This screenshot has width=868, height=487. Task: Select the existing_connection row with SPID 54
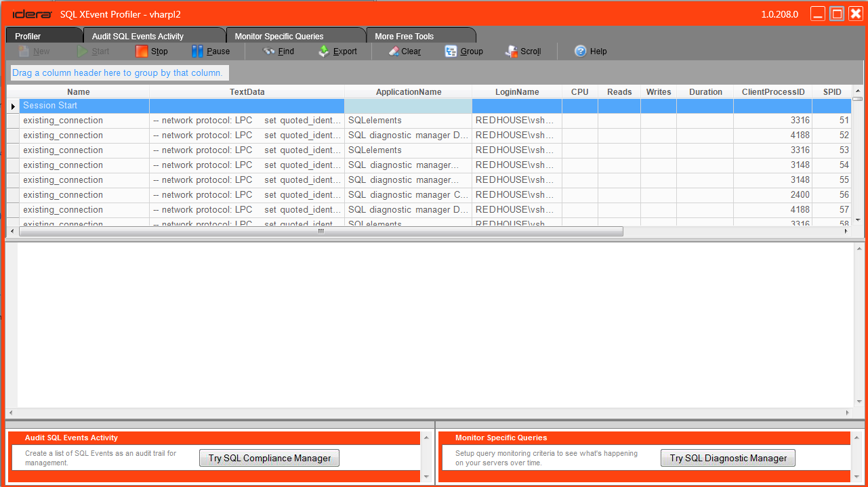[429, 165]
